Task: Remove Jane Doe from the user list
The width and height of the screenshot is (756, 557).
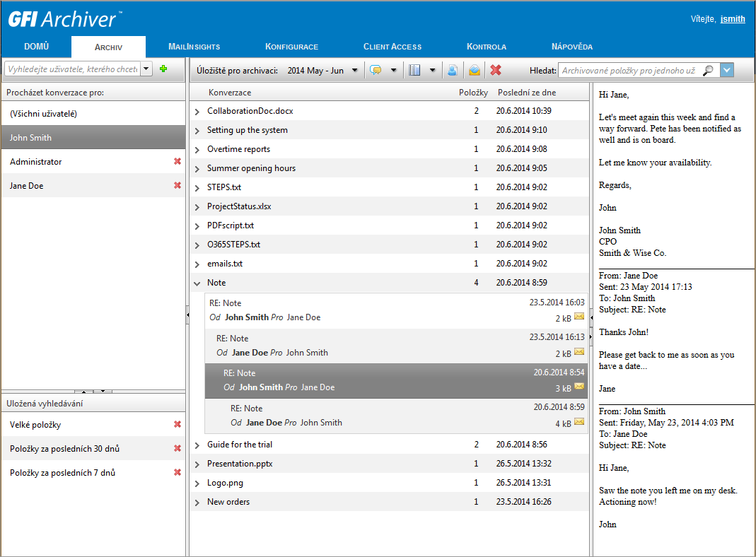Action: [x=178, y=185]
